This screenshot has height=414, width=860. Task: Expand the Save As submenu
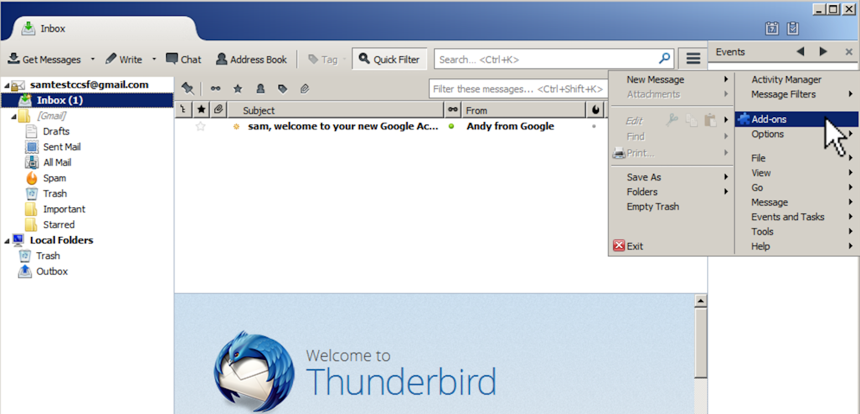[671, 177]
